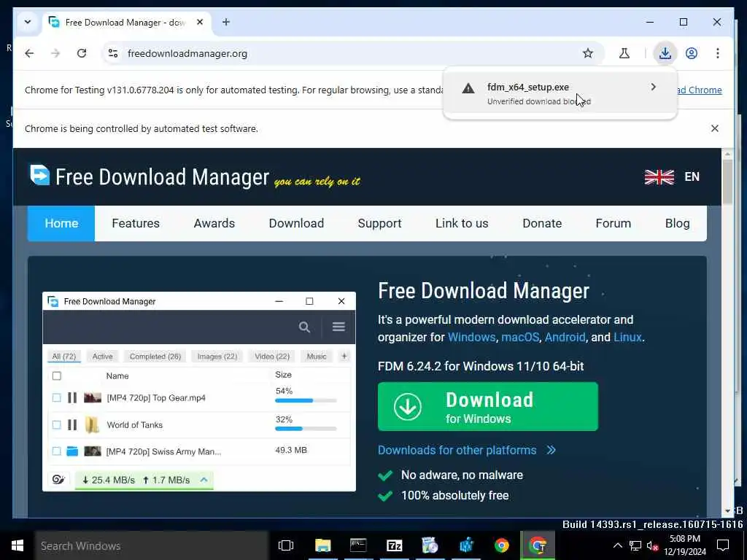Open site information icon in address bar

pyautogui.click(x=113, y=53)
